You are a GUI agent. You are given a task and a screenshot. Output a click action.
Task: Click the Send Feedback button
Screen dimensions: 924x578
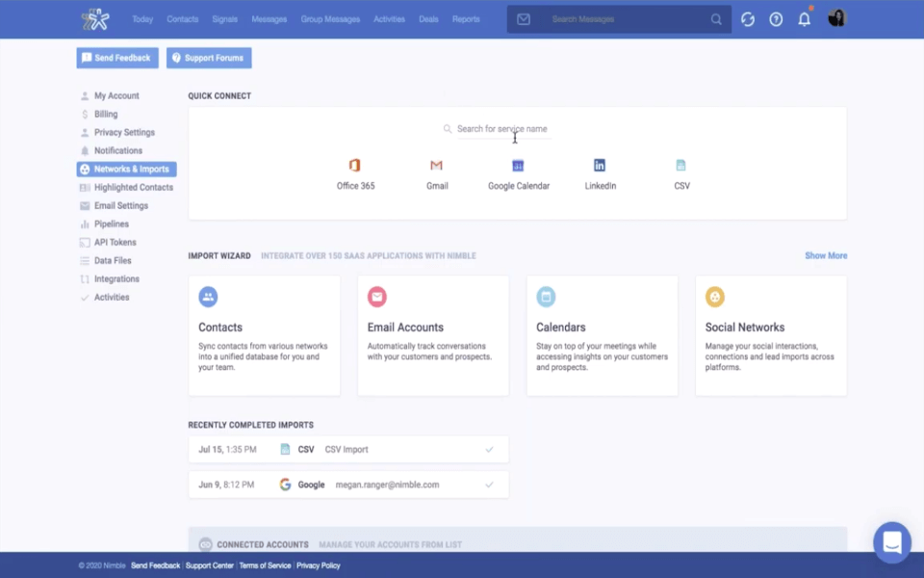click(x=117, y=58)
